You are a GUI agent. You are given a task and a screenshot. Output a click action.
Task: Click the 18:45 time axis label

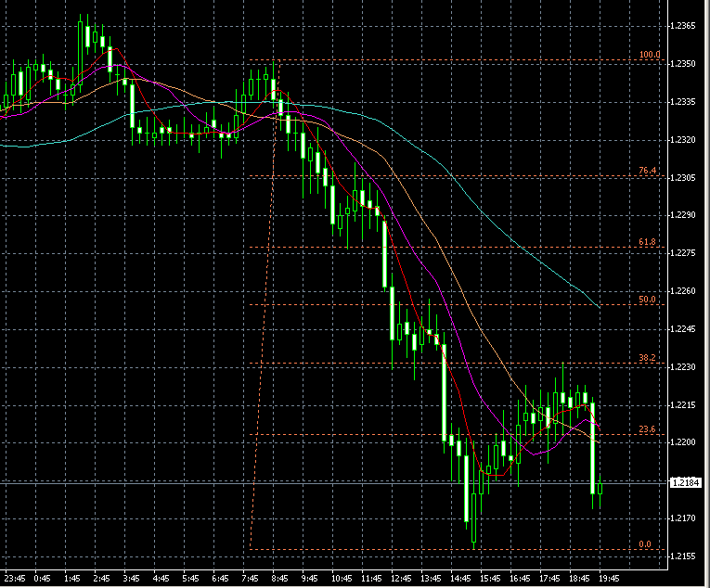point(579,579)
